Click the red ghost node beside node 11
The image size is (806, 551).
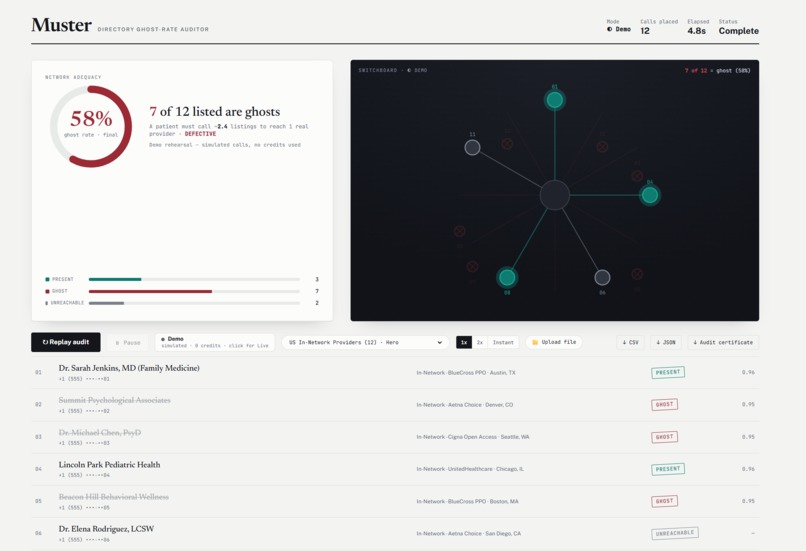[x=507, y=144]
